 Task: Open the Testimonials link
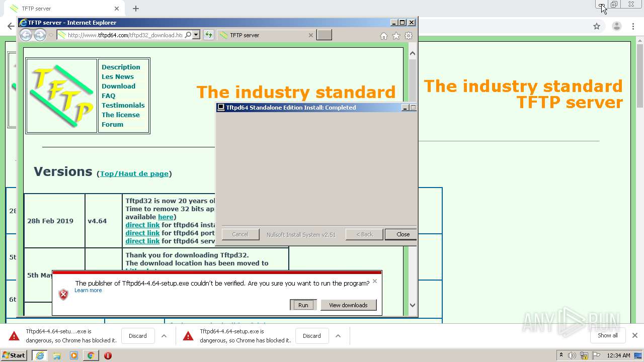point(123,105)
